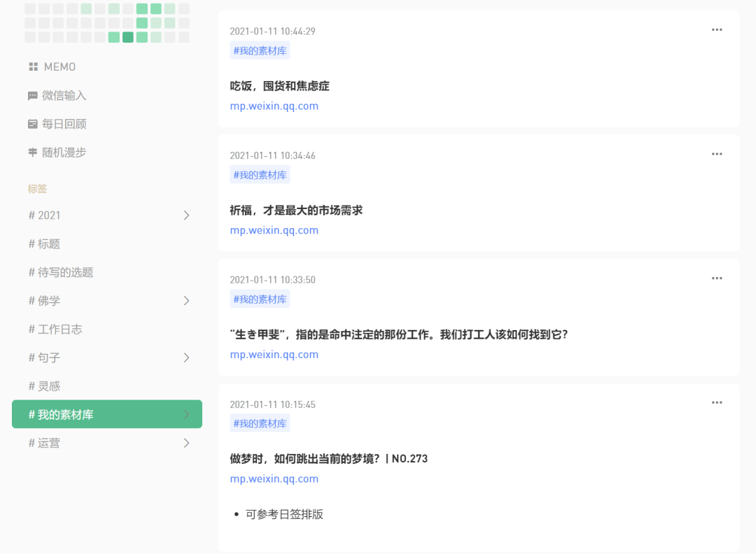
Task: Click the 微信输入 chat bubble icon
Action: (x=33, y=96)
